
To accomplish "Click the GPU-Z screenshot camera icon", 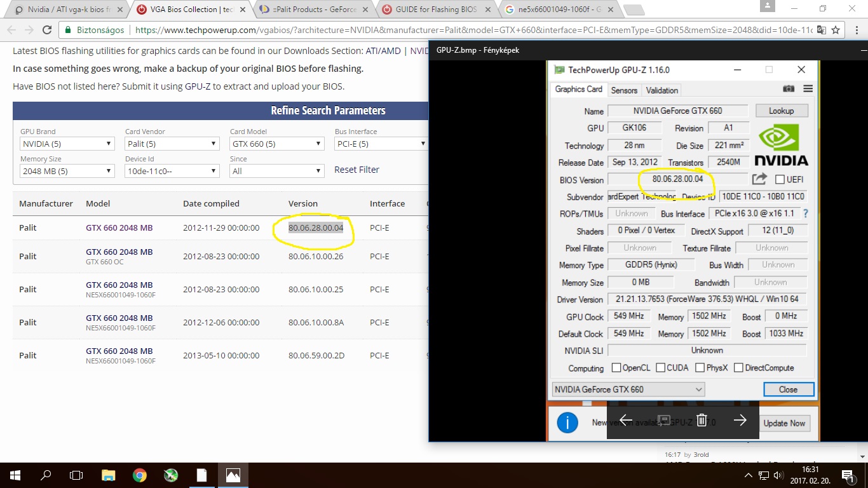I will click(789, 89).
